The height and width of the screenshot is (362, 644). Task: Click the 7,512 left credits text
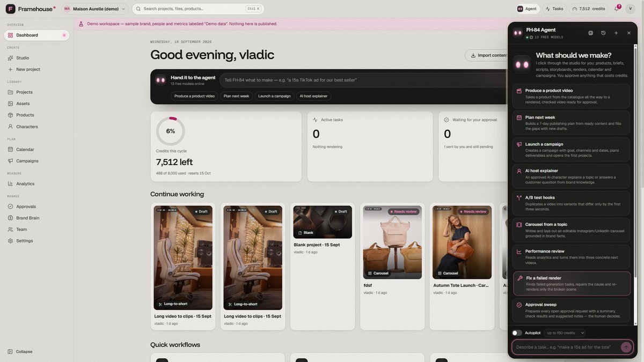click(x=174, y=162)
